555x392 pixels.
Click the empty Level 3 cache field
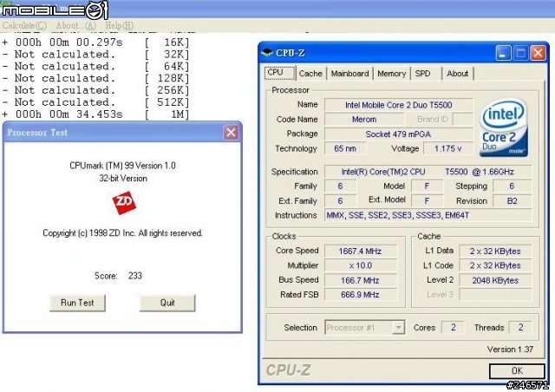click(x=495, y=295)
